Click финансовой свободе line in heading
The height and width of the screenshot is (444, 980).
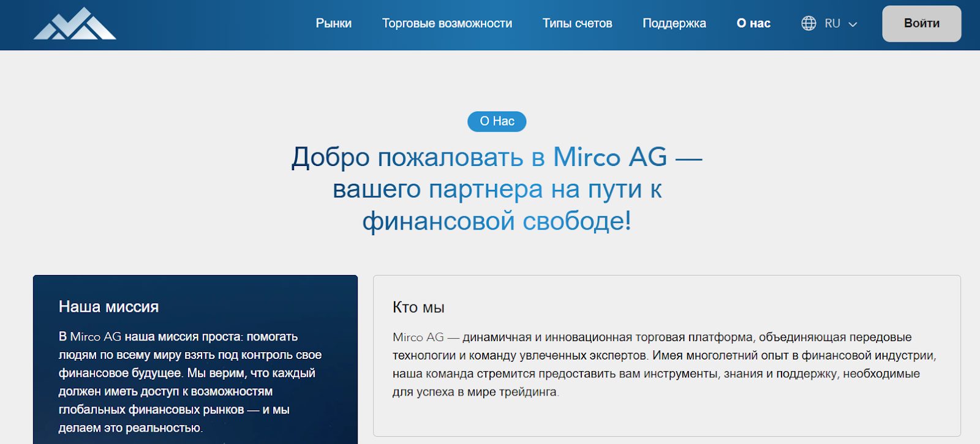click(x=496, y=221)
